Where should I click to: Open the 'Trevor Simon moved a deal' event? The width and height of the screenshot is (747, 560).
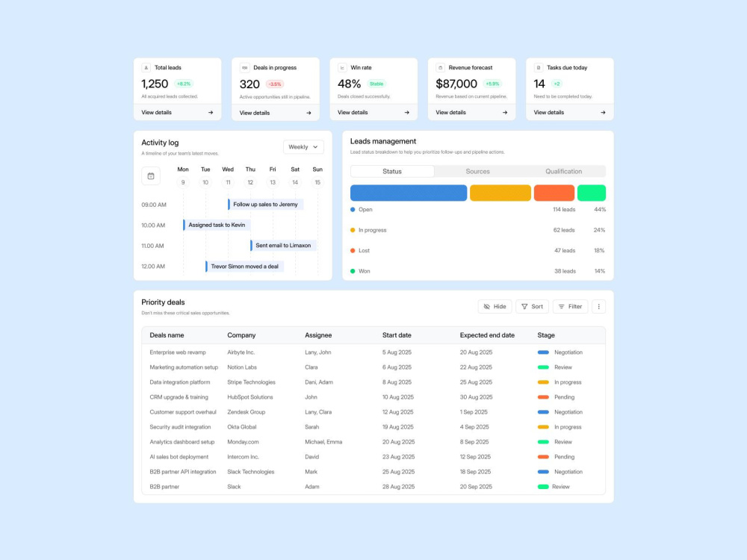click(244, 267)
